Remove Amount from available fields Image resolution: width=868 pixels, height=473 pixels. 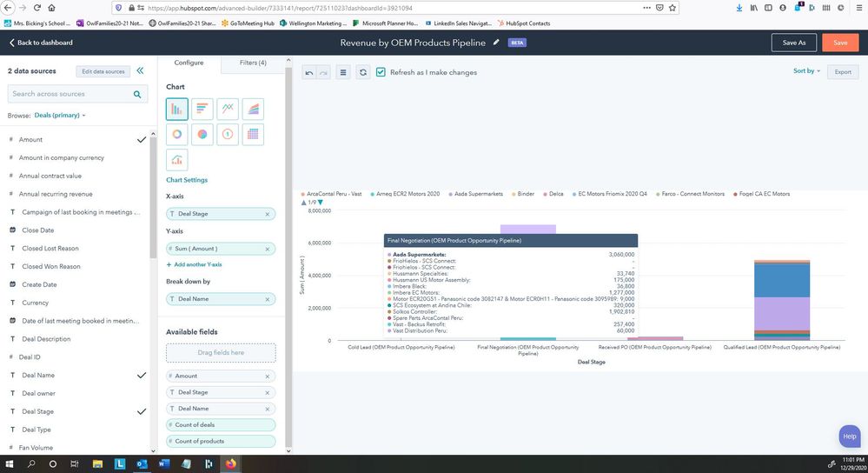click(x=268, y=376)
